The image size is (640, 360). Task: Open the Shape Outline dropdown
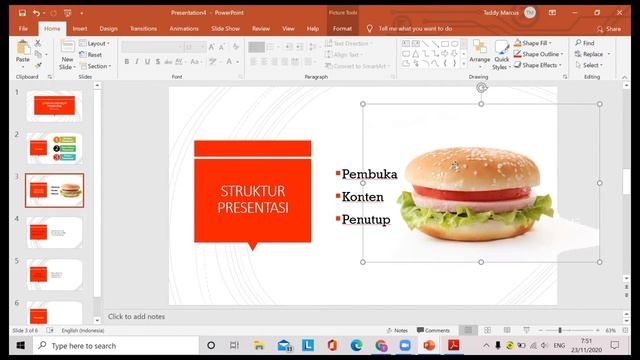(538, 54)
